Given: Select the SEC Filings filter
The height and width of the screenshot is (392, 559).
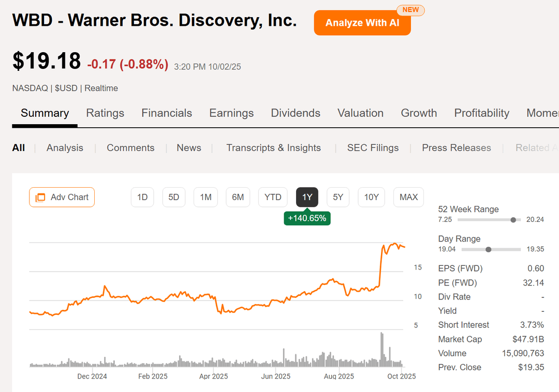Looking at the screenshot, I should click(373, 148).
